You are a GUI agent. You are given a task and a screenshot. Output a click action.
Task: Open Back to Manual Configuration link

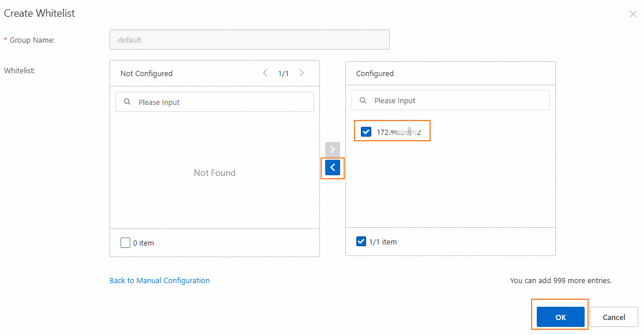(x=159, y=281)
